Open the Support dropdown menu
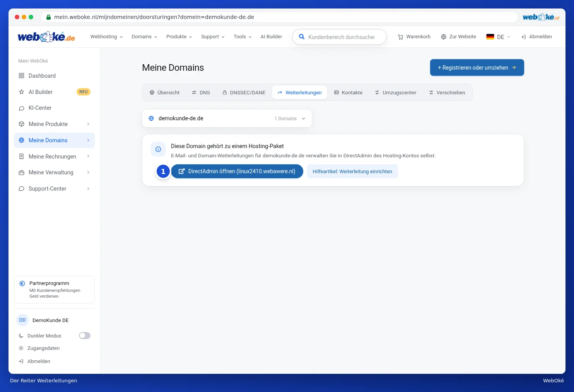The width and height of the screenshot is (574, 392). coord(213,37)
